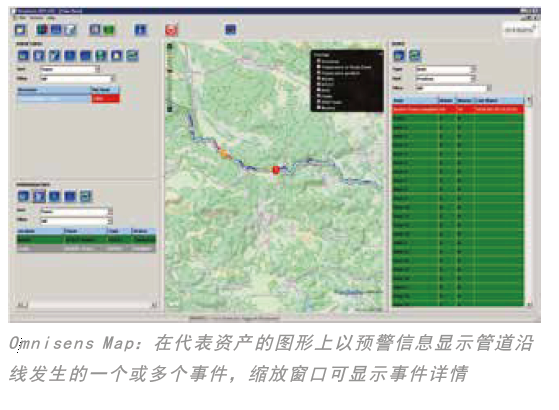Toggle the second checkbox in the black map layers popup
Image resolution: width=559 pixels, height=410 pixels.
click(319, 67)
